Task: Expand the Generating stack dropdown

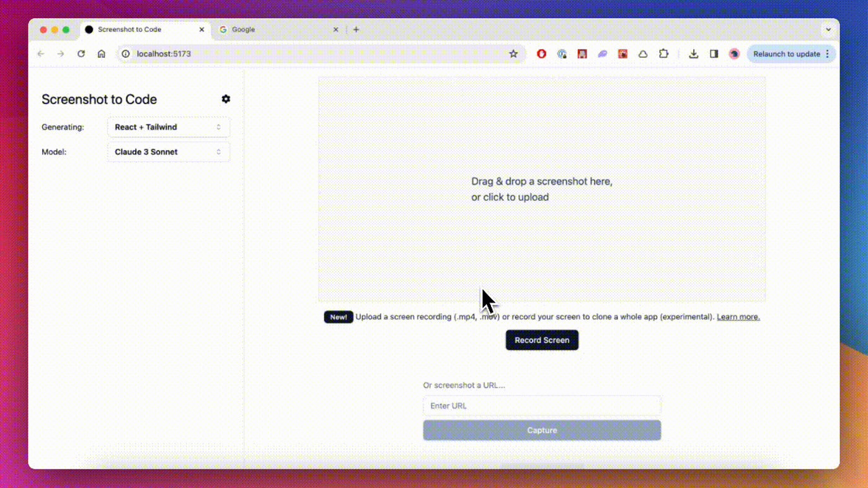Action: pos(169,127)
